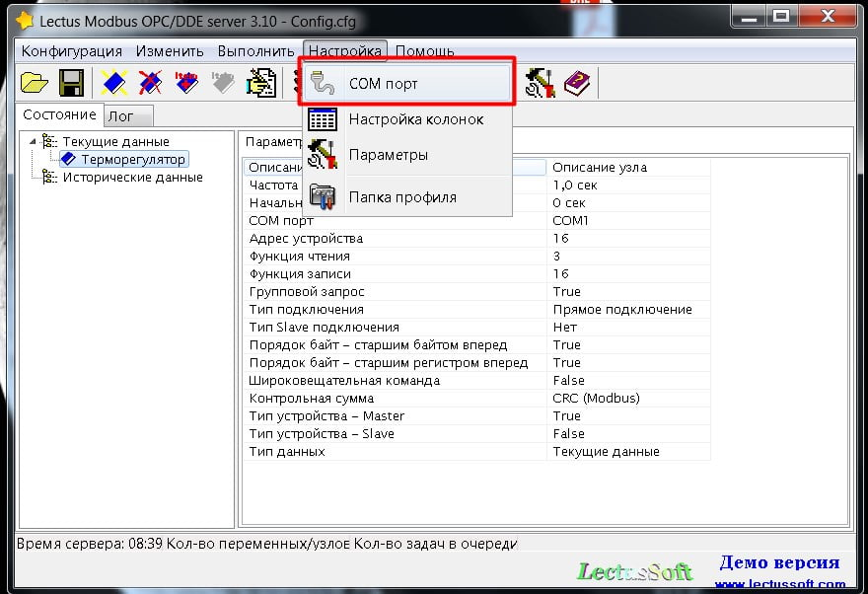Open the Выполнить menu
This screenshot has height=594, width=868.
coord(255,51)
